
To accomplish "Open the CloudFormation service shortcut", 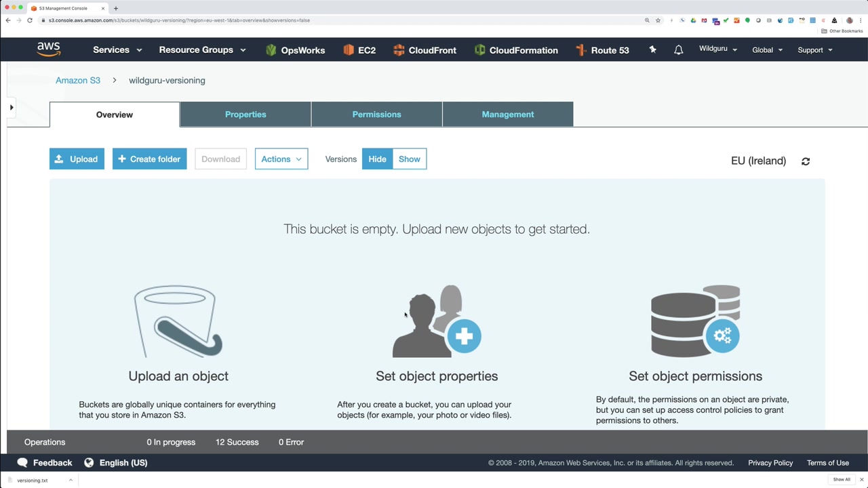I will coord(516,50).
